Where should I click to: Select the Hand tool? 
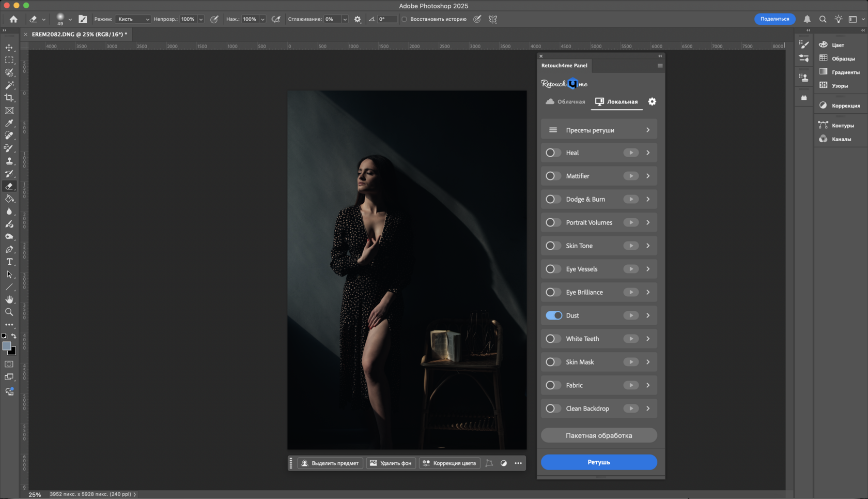9,299
